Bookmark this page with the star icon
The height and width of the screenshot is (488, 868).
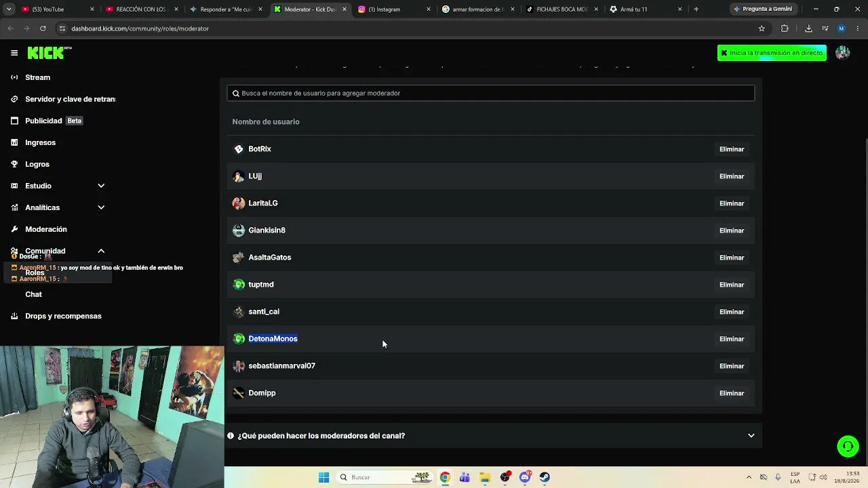tap(762, 28)
